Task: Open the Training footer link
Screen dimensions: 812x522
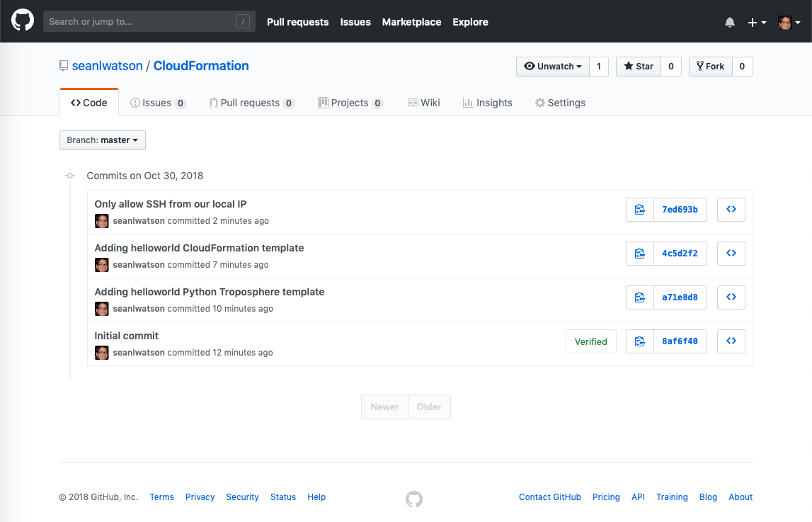Action: pyautogui.click(x=672, y=497)
